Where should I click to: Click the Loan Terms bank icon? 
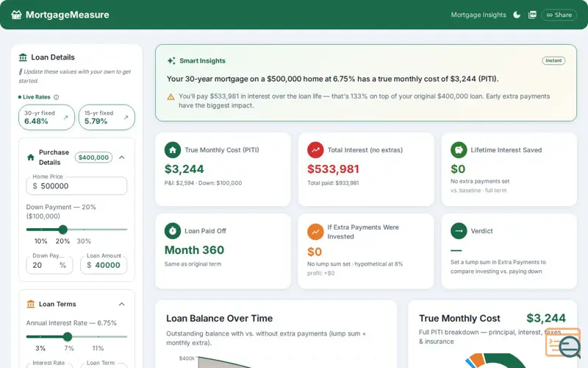31,304
